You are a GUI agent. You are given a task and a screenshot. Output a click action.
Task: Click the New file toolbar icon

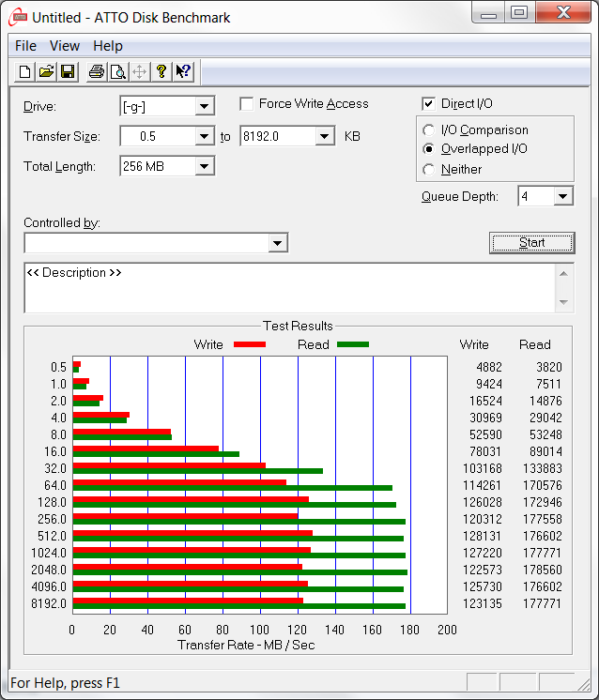(x=25, y=71)
